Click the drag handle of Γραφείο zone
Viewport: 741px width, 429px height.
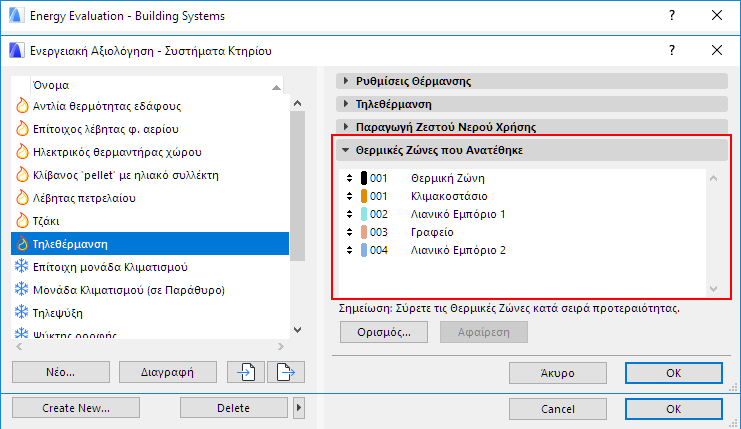click(x=350, y=232)
